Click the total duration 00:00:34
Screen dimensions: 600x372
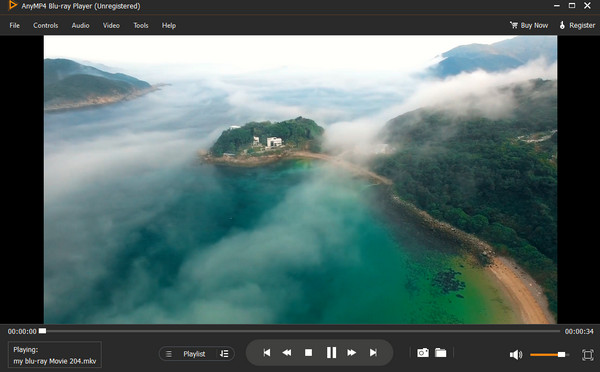click(579, 331)
